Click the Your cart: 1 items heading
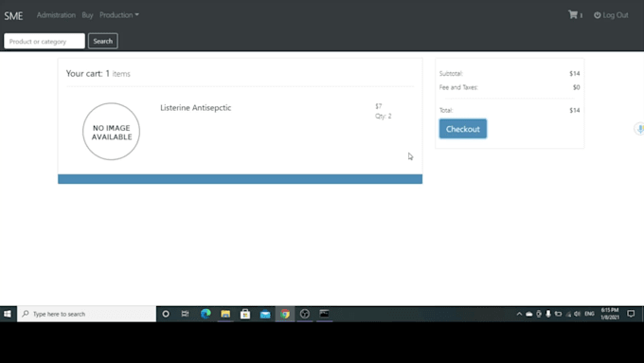The width and height of the screenshot is (644, 363). click(98, 74)
